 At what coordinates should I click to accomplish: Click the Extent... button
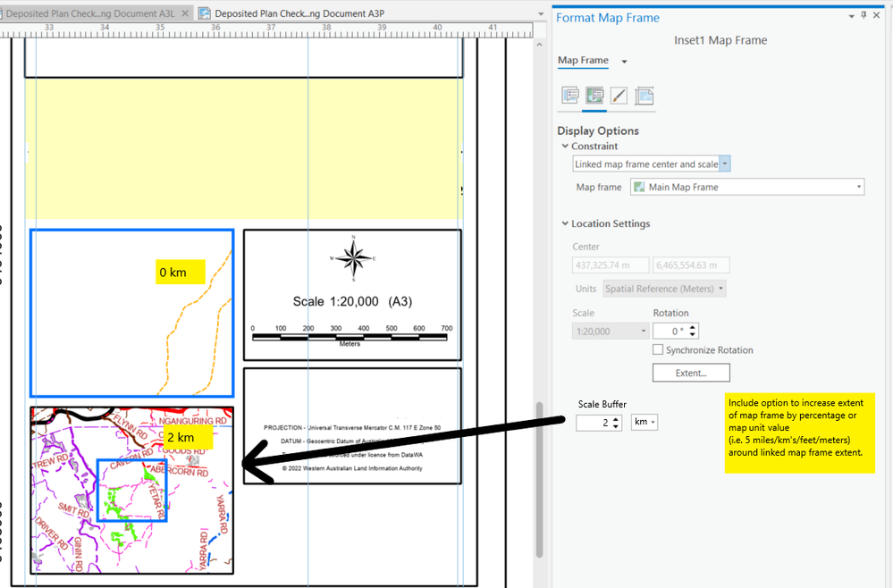(691, 373)
